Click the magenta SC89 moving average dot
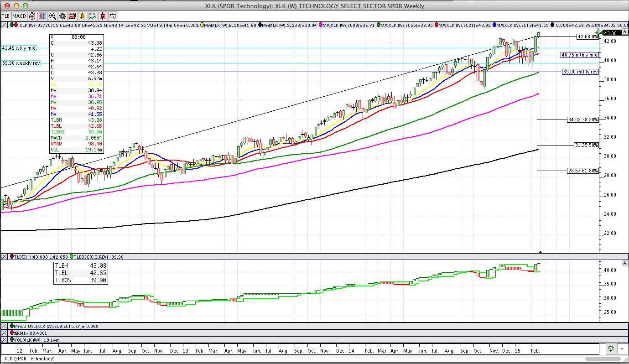 point(321,25)
